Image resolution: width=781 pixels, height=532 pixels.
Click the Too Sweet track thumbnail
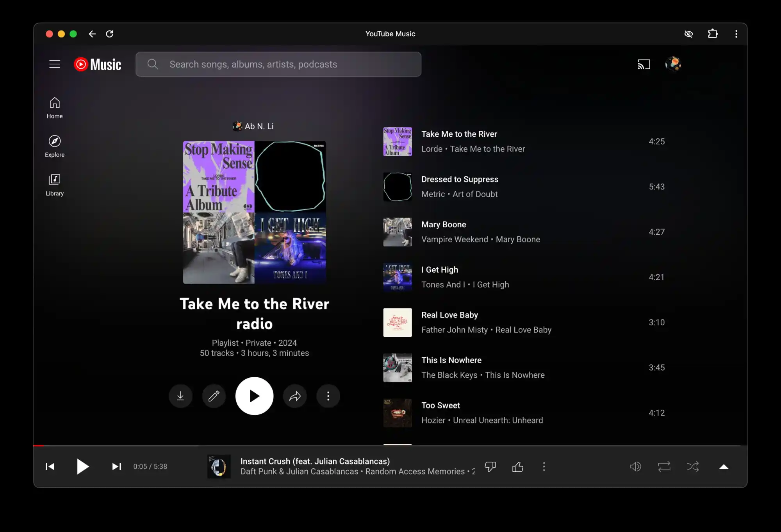pos(398,413)
